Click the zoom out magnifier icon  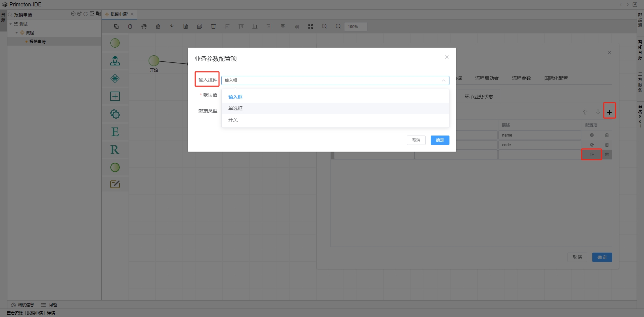338,27
